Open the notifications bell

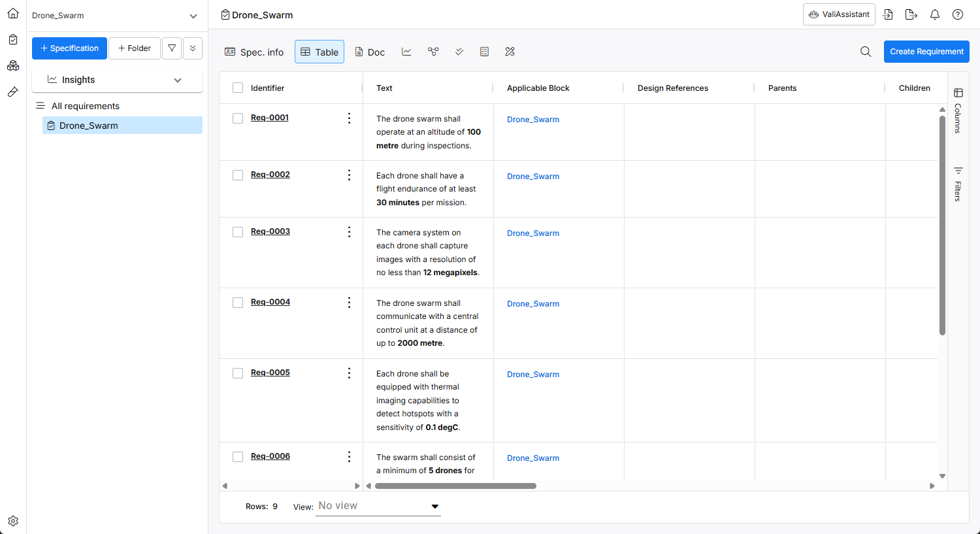(x=935, y=14)
